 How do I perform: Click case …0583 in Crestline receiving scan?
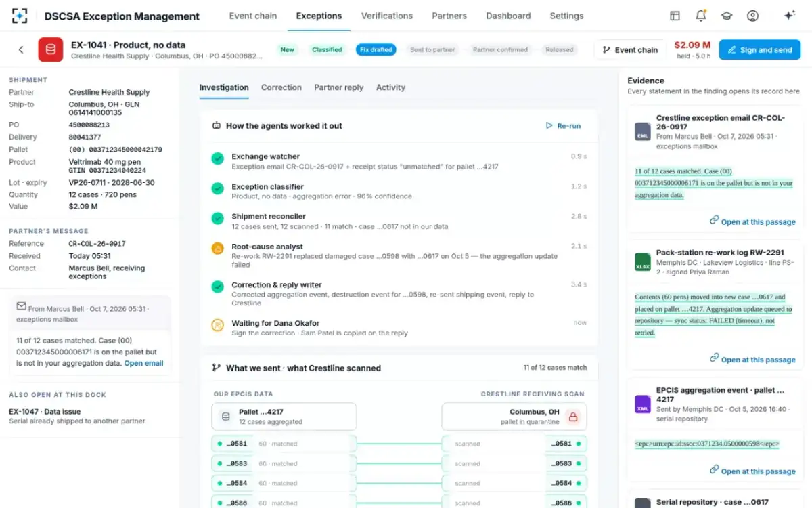pyautogui.click(x=515, y=463)
